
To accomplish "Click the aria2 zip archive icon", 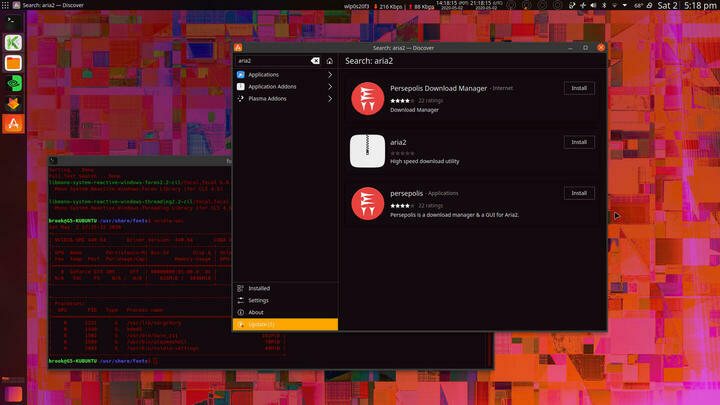I will 367,151.
